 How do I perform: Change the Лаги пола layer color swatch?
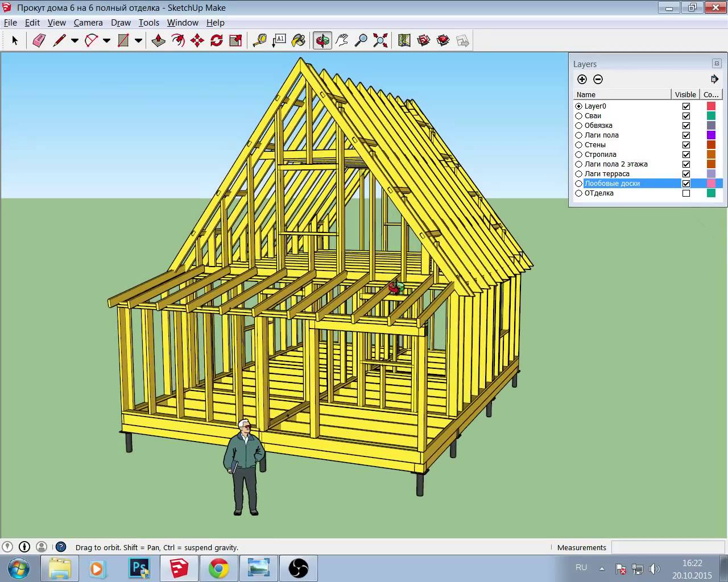[711, 135]
